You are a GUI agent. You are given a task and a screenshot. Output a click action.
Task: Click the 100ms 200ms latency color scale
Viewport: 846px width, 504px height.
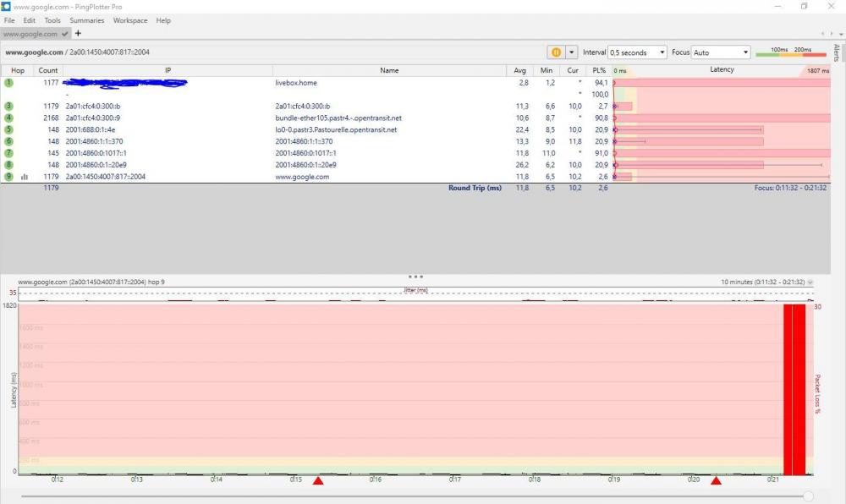790,52
